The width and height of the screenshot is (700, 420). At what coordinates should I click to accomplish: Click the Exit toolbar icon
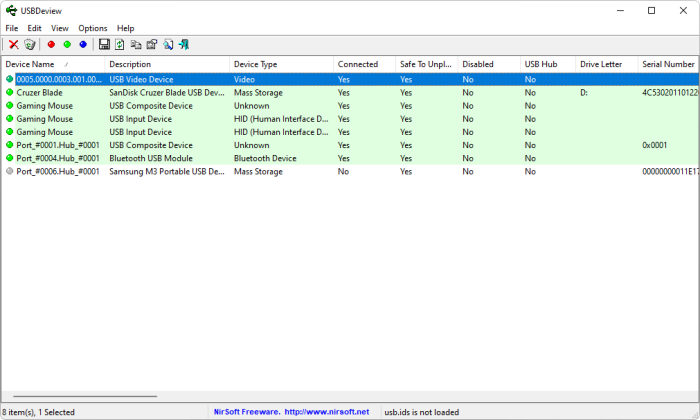[183, 44]
